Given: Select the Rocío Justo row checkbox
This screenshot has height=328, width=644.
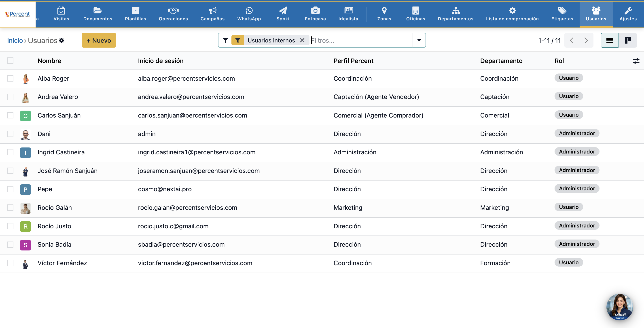Looking at the screenshot, I should tap(10, 226).
